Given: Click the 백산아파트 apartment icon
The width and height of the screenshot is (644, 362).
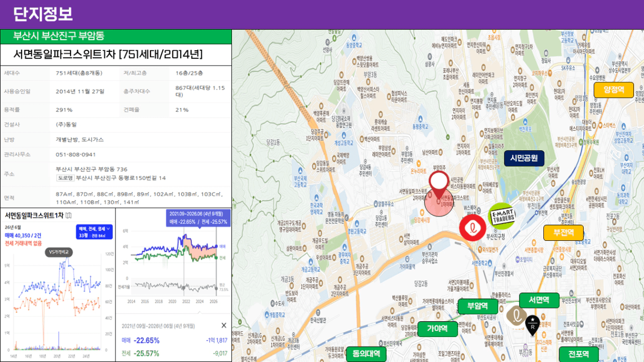Looking at the screenshot, I should pyautogui.click(x=363, y=139).
